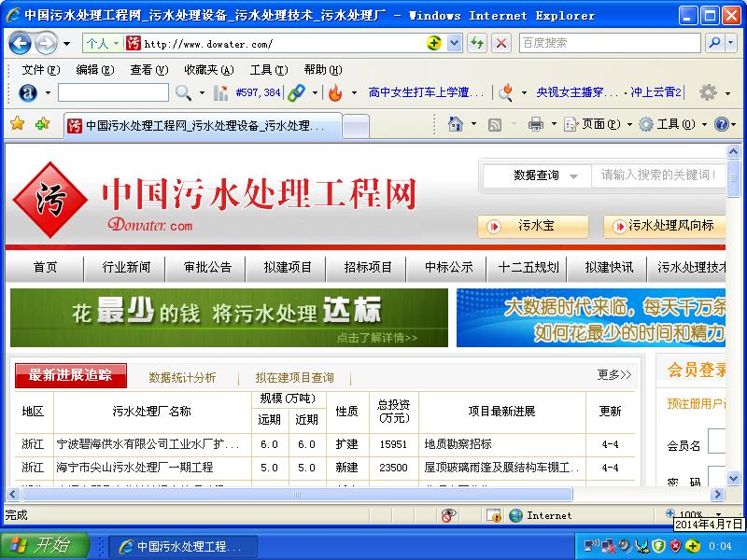
Task: Click the Home page house icon
Action: (x=456, y=124)
